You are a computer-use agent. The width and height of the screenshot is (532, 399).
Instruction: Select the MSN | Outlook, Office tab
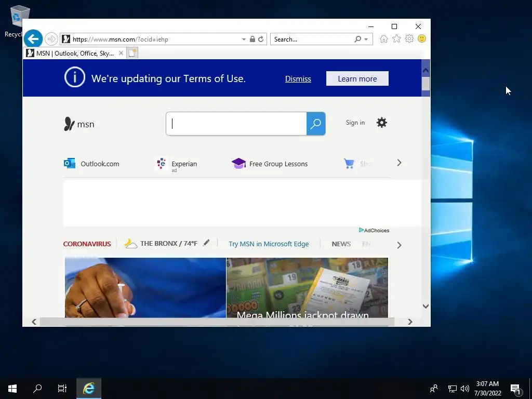tap(75, 54)
